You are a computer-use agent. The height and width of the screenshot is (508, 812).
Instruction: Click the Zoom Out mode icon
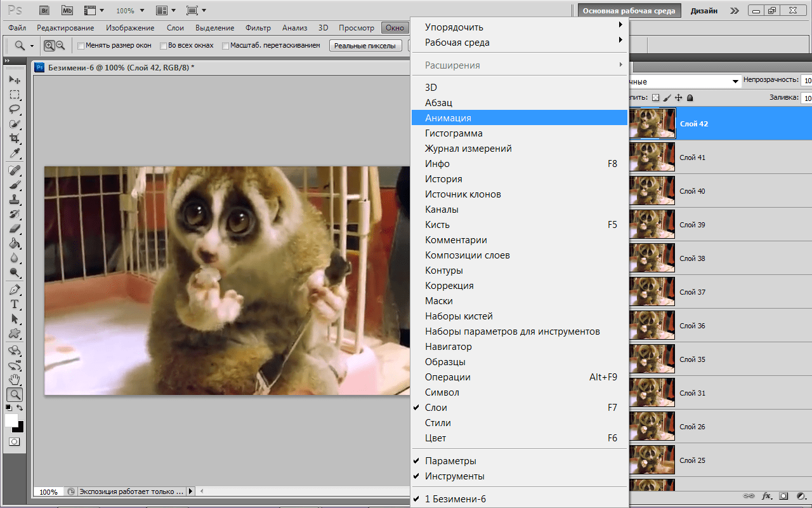[61, 45]
